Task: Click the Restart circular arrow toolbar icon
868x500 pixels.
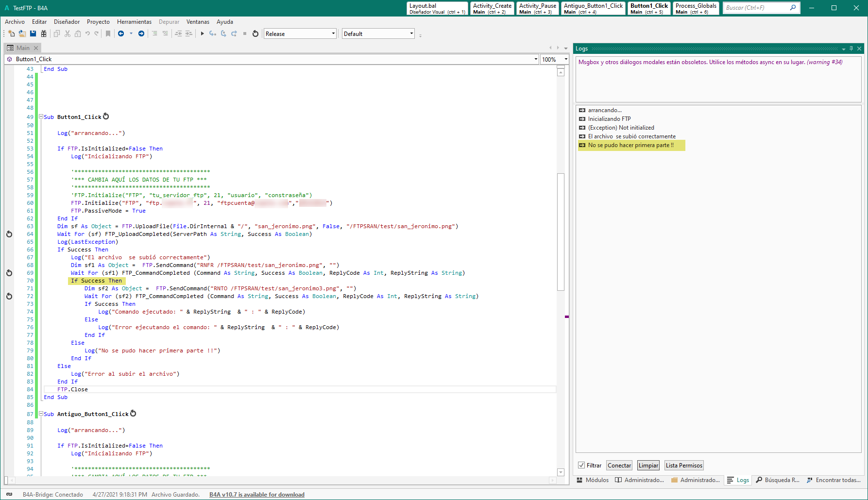Action: (x=255, y=33)
